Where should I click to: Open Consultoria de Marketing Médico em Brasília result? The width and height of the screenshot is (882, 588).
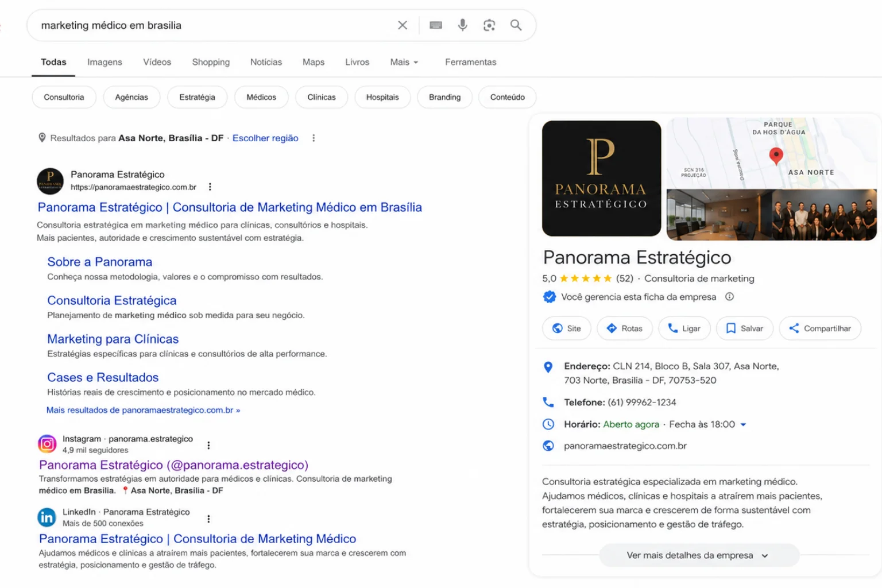coord(230,207)
